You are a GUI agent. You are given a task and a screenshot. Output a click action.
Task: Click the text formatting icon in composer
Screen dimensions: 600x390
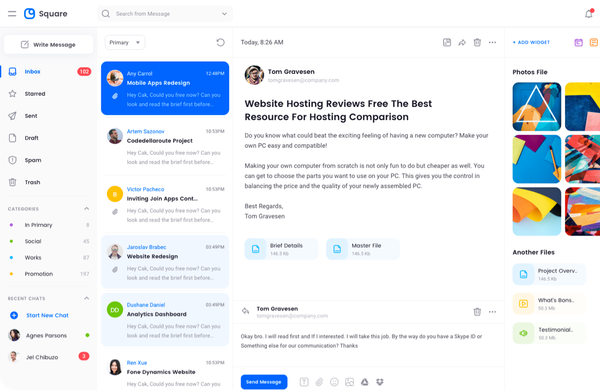coord(304,382)
